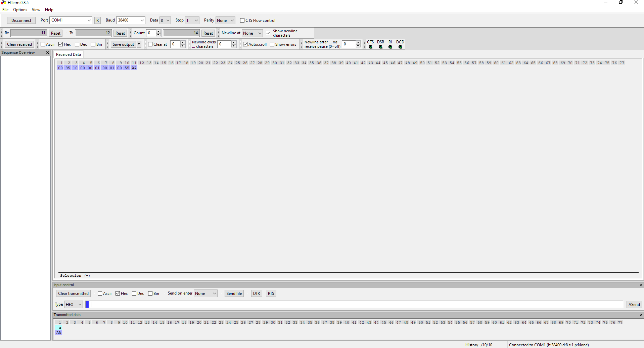Increase Newline every characters spinner

pyautogui.click(x=234, y=43)
